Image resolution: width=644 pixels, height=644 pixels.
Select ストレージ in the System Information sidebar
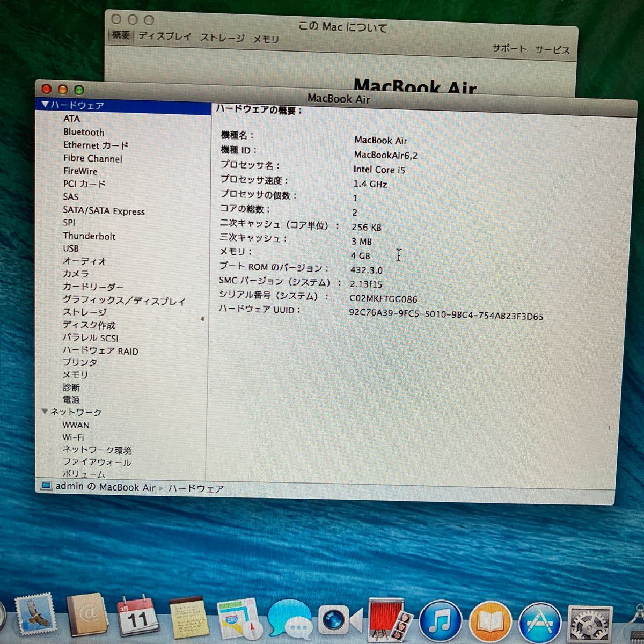[x=85, y=312]
